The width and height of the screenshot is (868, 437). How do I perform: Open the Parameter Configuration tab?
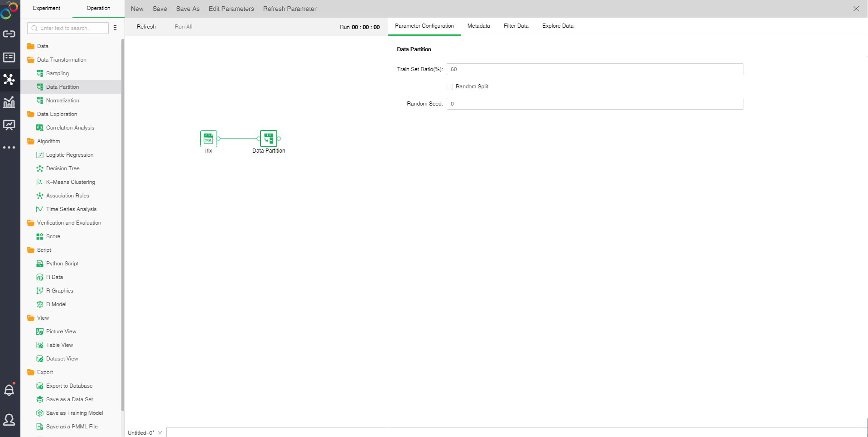click(424, 26)
